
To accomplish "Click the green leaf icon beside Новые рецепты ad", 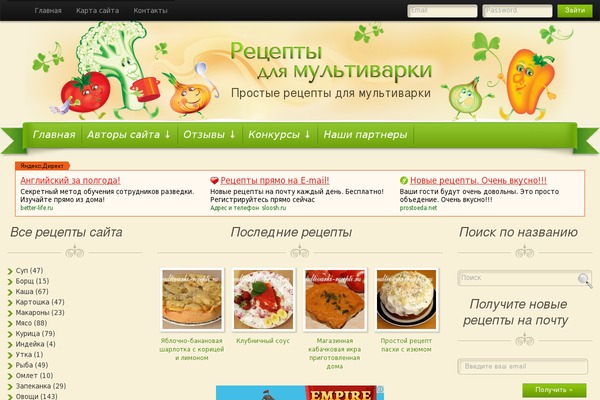I will coord(404,180).
